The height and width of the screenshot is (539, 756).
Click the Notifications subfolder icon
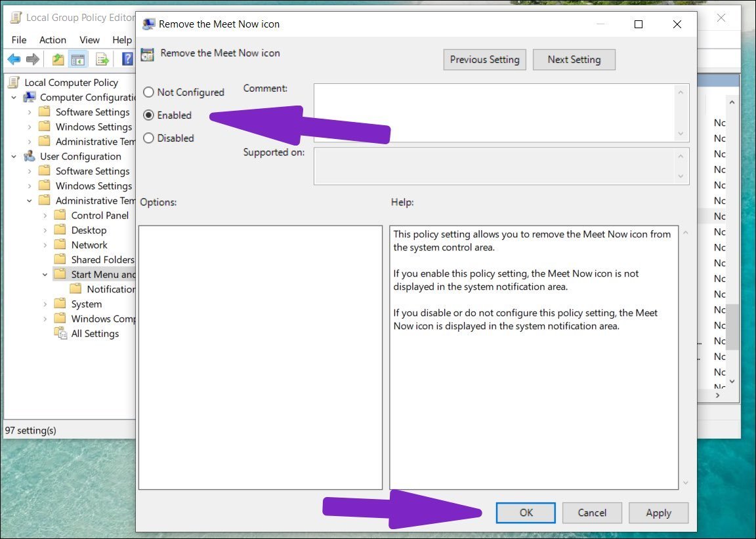tap(75, 289)
